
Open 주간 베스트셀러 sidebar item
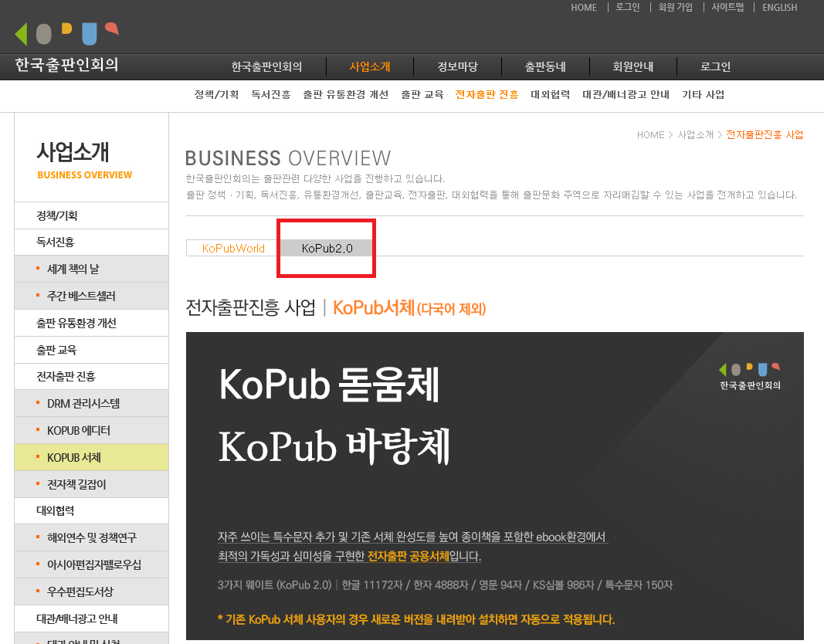(x=91, y=297)
